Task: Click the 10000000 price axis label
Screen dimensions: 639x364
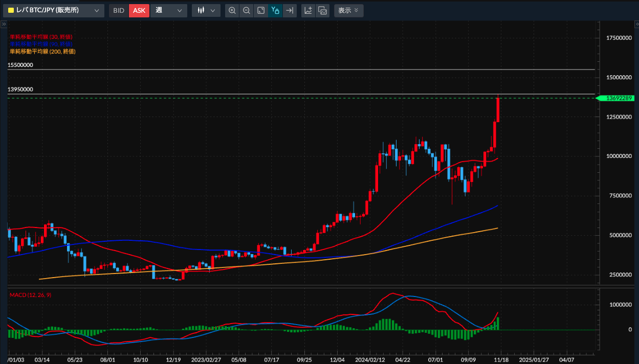Action: tap(619, 156)
